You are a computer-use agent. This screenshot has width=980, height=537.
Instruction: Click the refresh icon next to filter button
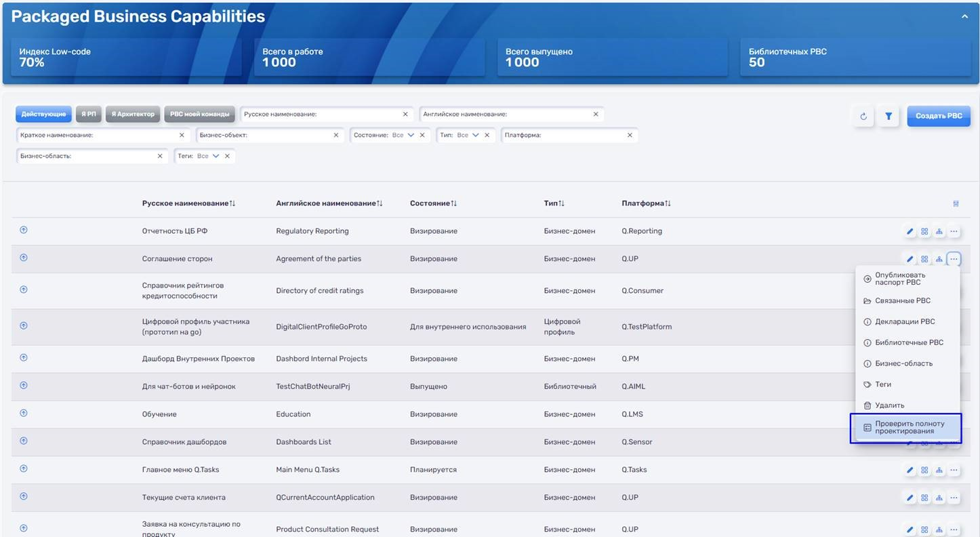click(x=863, y=116)
